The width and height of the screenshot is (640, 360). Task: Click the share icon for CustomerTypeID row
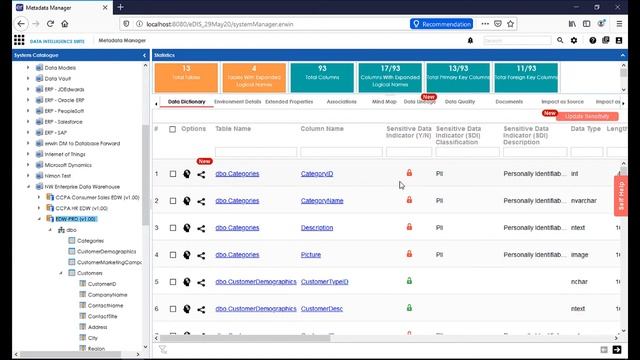201,282
